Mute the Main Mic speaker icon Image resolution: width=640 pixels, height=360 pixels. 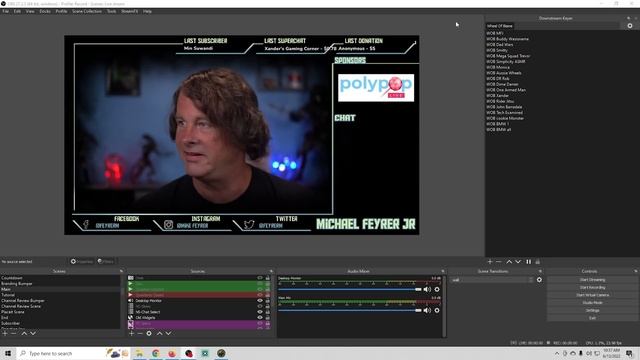coord(427,310)
